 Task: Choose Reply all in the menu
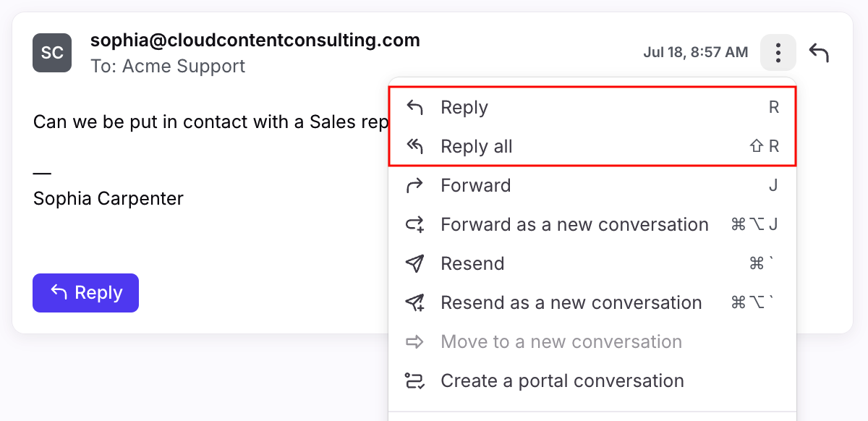[592, 147]
